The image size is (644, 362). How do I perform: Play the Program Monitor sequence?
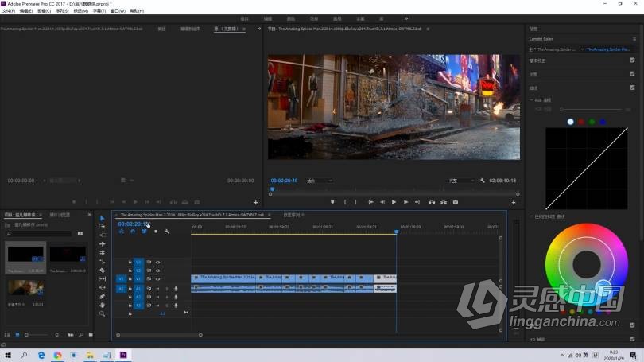pos(394,202)
